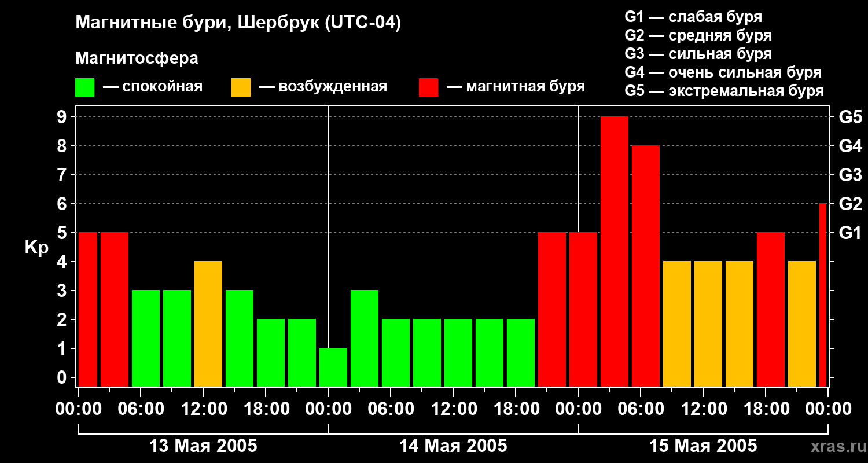Click the '7' label on the Kp axis
868x463 pixels.
[x=63, y=175]
